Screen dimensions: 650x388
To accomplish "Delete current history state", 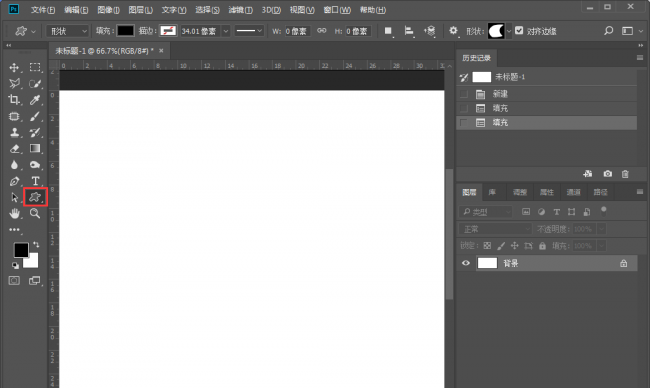I will point(625,174).
